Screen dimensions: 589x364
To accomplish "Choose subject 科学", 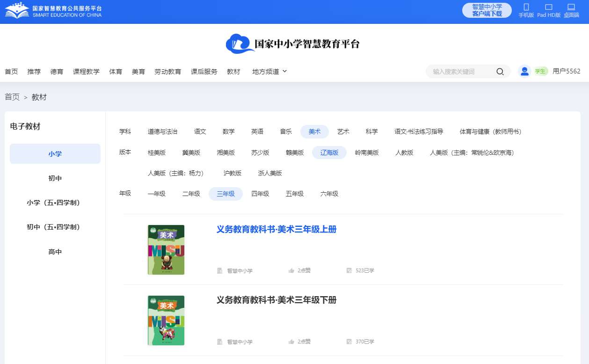I will 372,132.
